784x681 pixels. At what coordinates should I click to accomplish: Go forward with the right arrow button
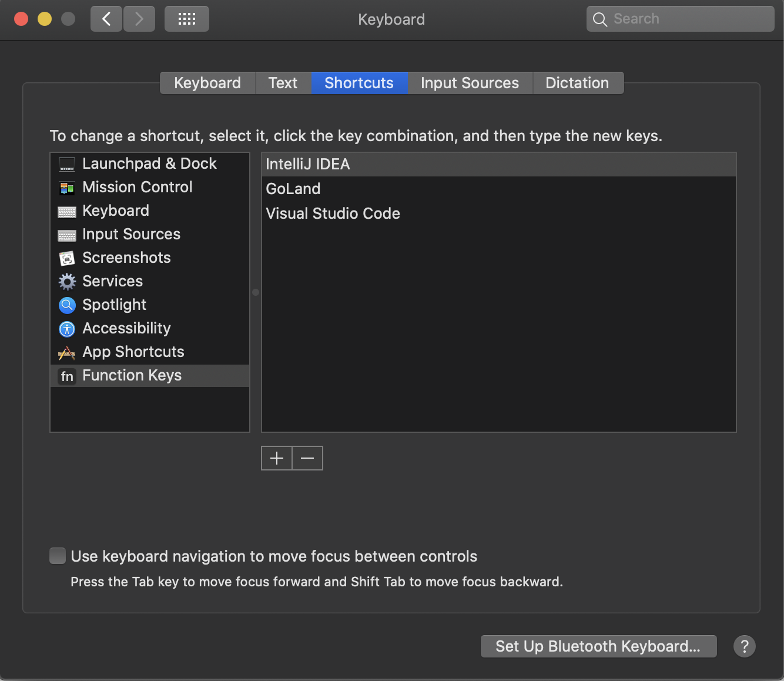click(x=139, y=19)
